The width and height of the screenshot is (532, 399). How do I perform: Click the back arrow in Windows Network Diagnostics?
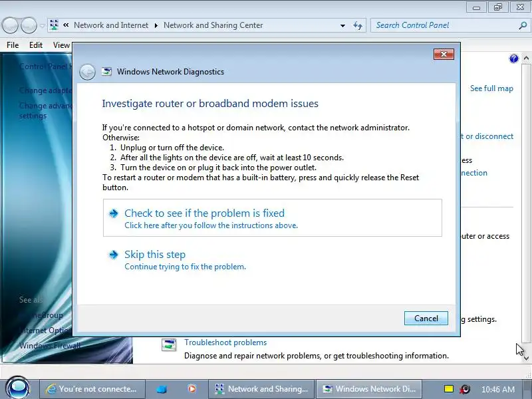click(87, 72)
